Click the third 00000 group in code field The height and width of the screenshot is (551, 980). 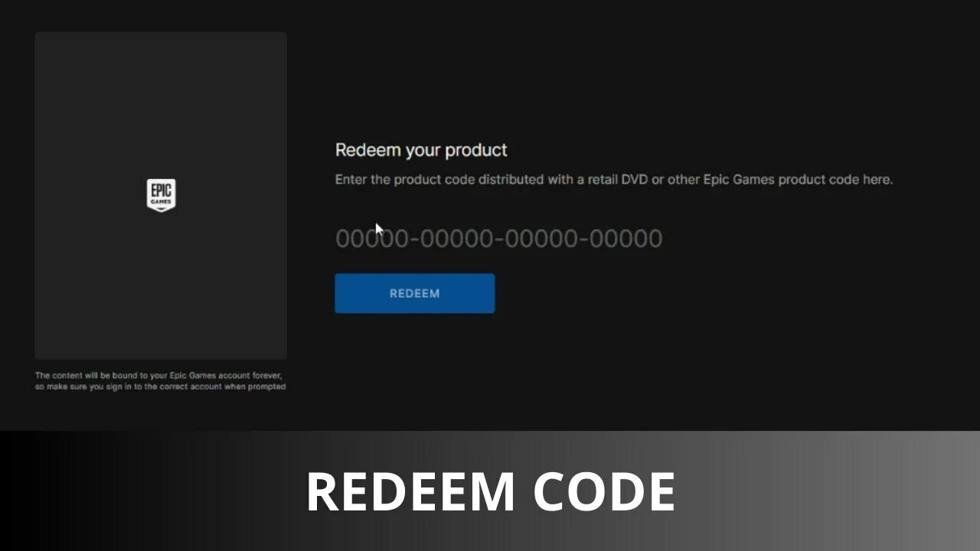[x=541, y=239]
